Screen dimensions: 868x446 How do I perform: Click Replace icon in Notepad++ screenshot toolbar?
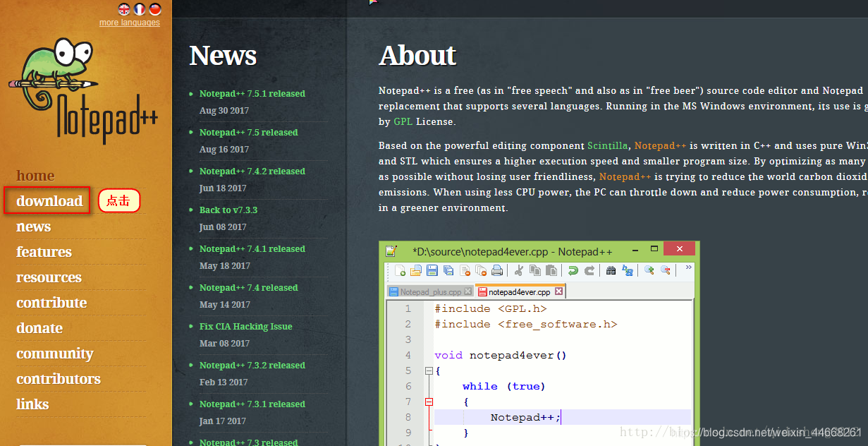coord(628,270)
